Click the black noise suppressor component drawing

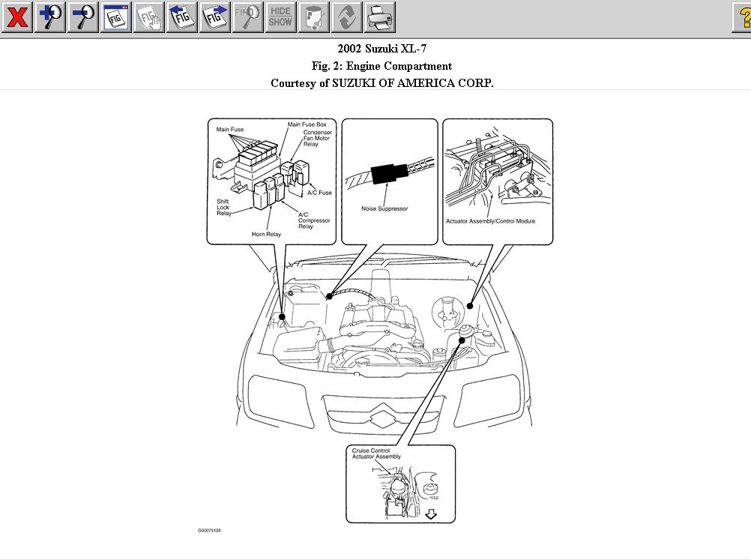tap(389, 173)
